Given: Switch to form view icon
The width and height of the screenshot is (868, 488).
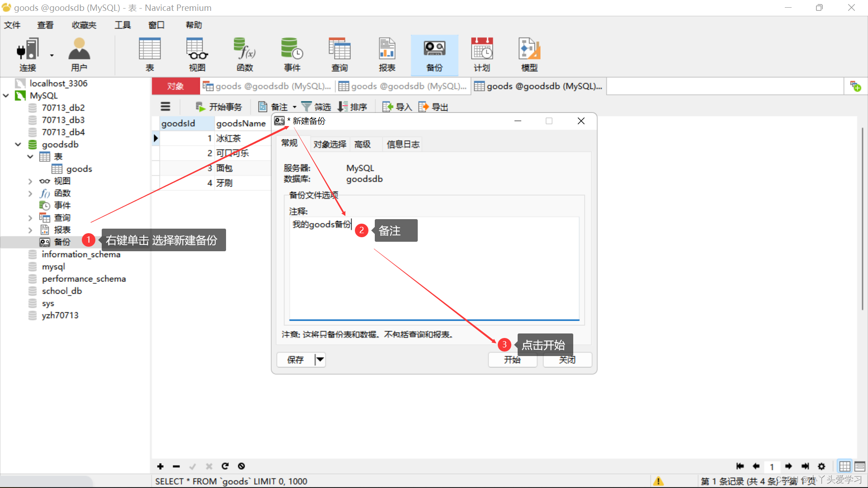Looking at the screenshot, I should point(860,466).
